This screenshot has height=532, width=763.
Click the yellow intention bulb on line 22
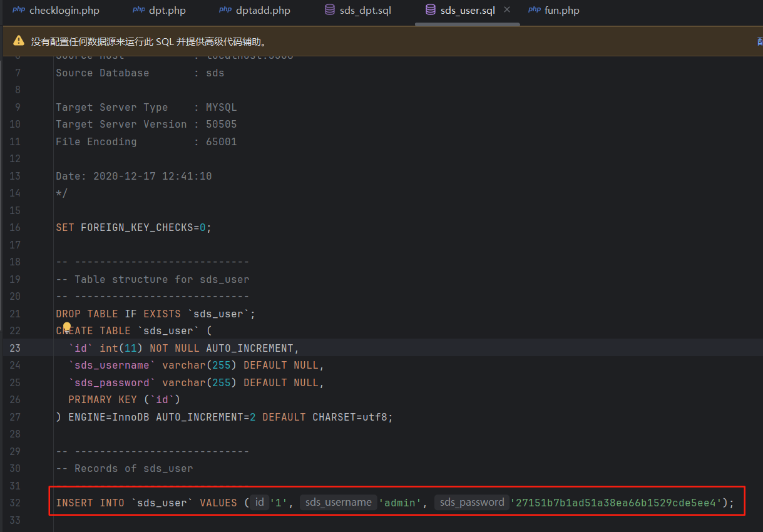[x=67, y=327]
